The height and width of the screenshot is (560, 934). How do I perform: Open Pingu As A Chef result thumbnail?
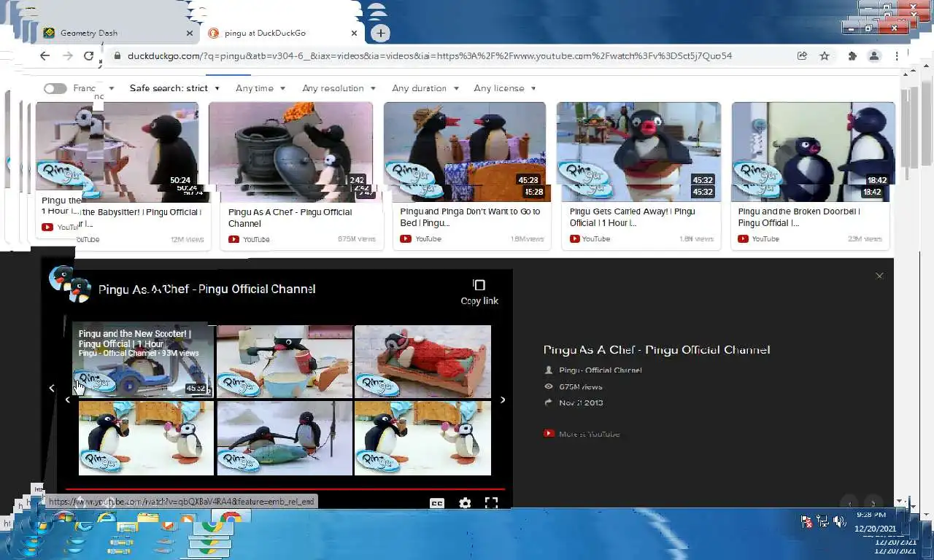290,152
